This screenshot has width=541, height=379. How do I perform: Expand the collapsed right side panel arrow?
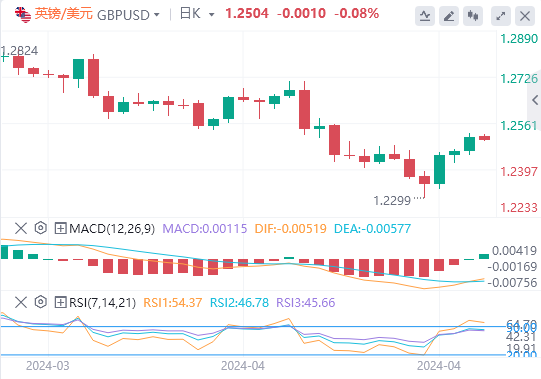click(534, 100)
